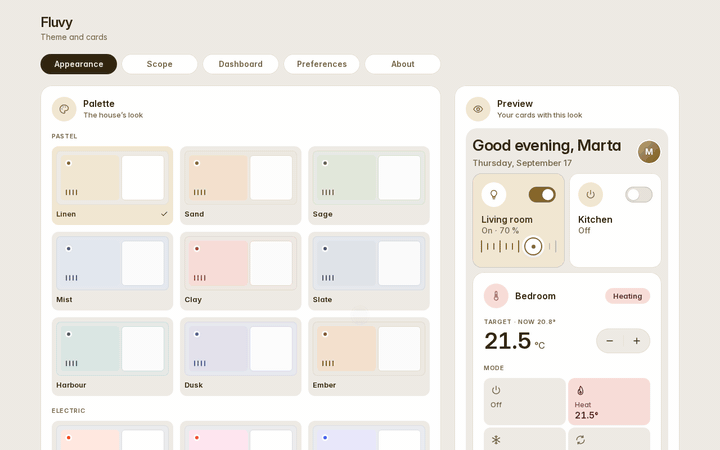Open the Preferences tab
The image size is (720, 450).
(321, 64)
